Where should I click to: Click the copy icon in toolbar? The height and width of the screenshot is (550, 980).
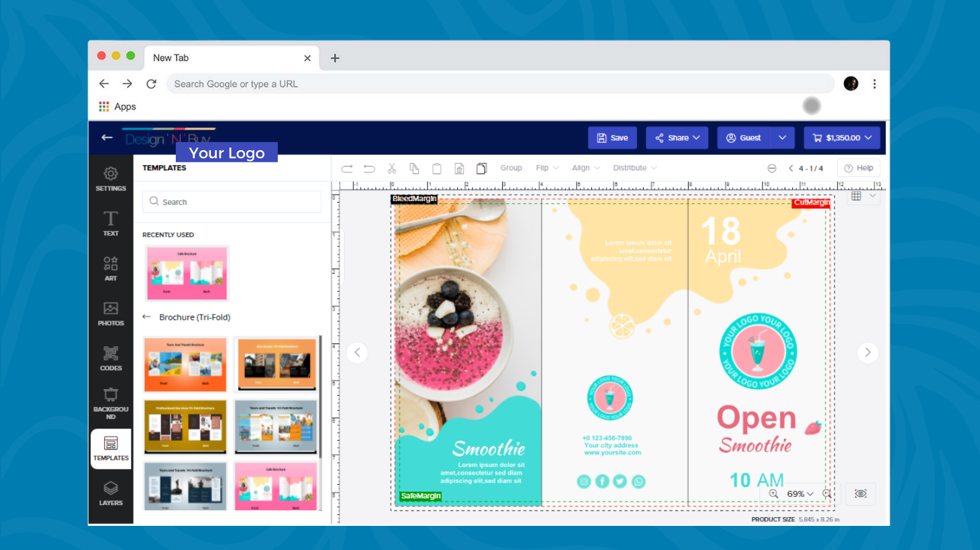coord(414,168)
